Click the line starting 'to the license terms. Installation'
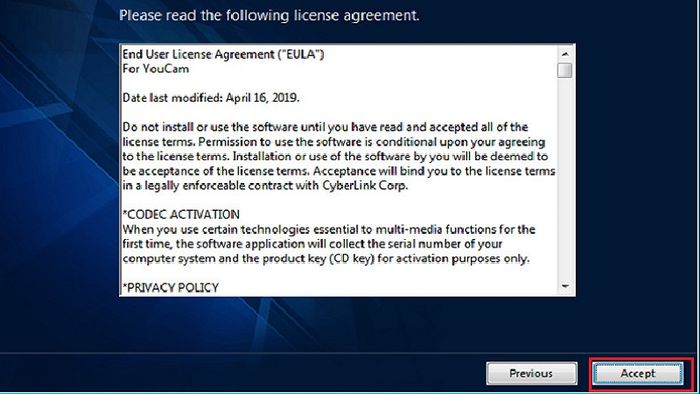The image size is (700, 394). 335,156
